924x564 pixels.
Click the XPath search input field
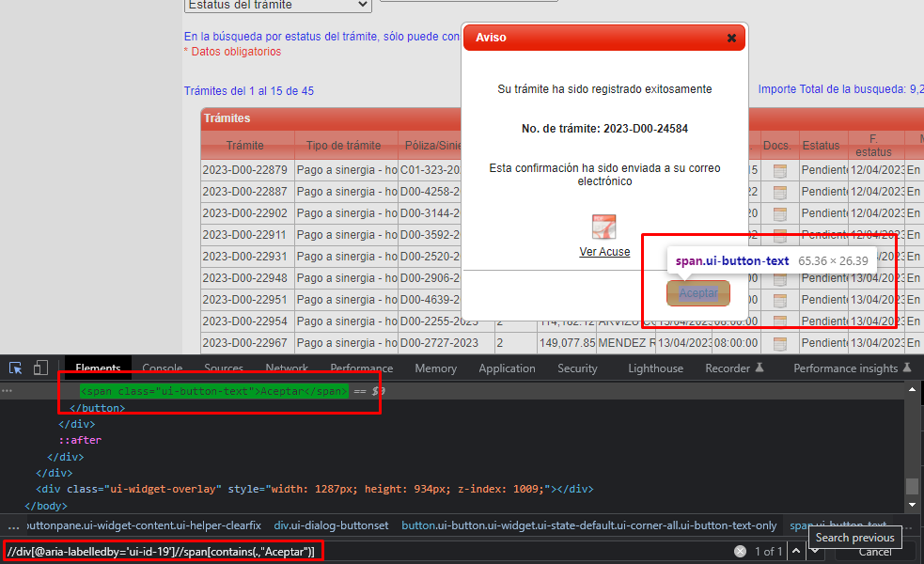[x=366, y=552]
